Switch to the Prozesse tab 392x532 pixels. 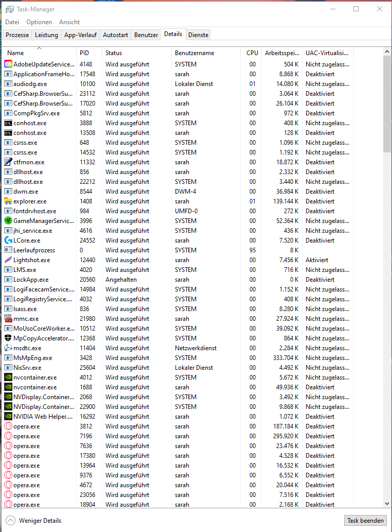click(17, 35)
